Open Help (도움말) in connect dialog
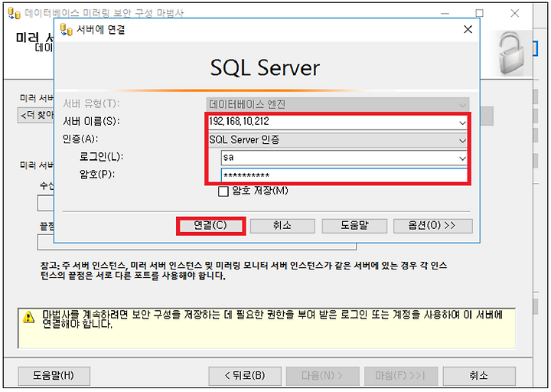The image size is (551, 392). point(354,226)
